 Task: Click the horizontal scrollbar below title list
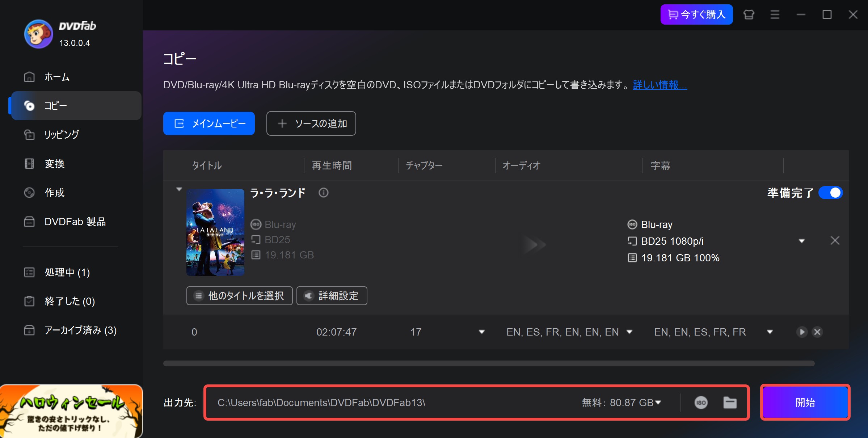pyautogui.click(x=489, y=363)
